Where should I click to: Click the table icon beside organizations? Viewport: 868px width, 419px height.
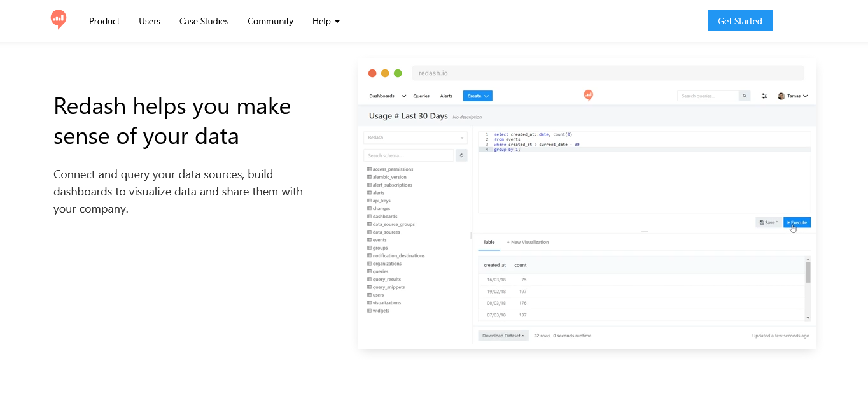(x=369, y=264)
